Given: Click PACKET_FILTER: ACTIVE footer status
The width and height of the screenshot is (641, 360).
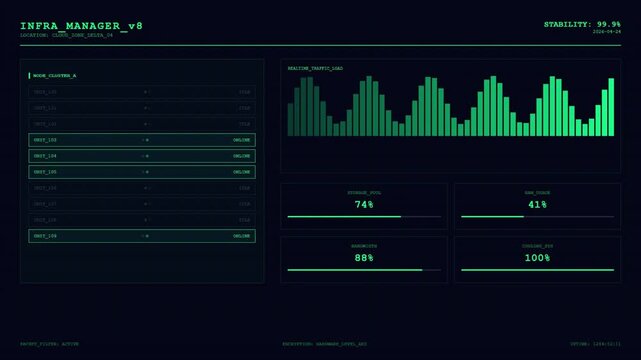Looking at the screenshot, I should pos(49,344).
